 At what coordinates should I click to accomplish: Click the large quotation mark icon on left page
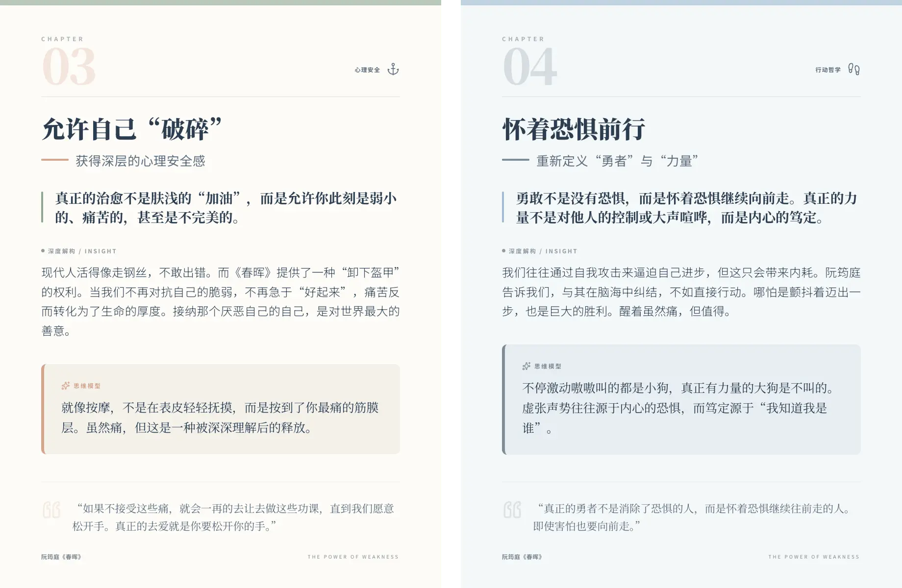[51, 510]
